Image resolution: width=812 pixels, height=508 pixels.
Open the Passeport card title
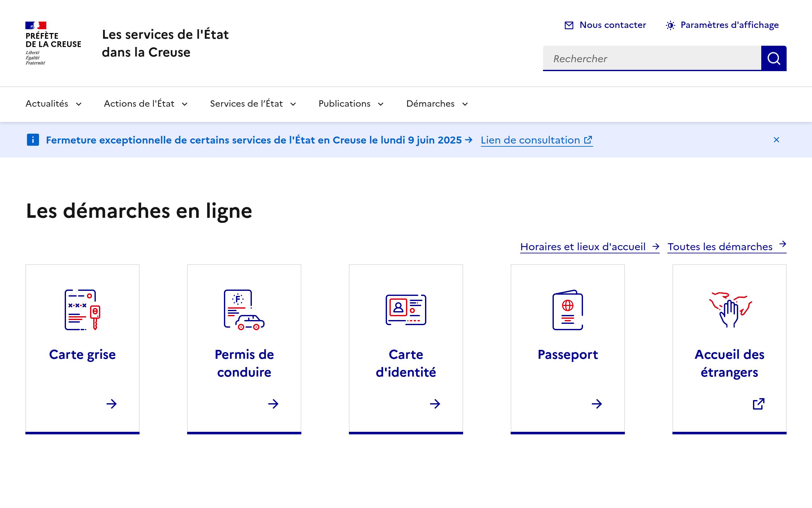pos(567,354)
